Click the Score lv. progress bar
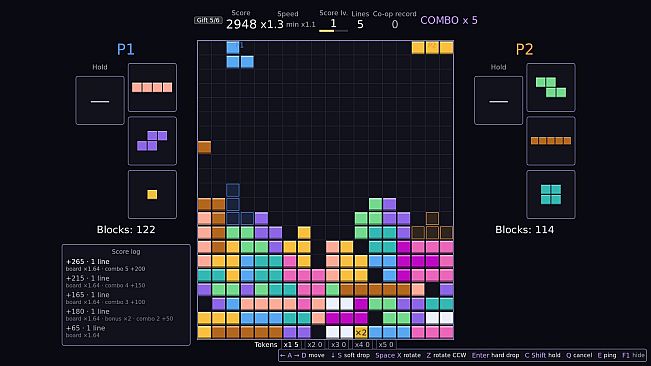Image resolution: width=651 pixels, height=366 pixels. click(333, 31)
